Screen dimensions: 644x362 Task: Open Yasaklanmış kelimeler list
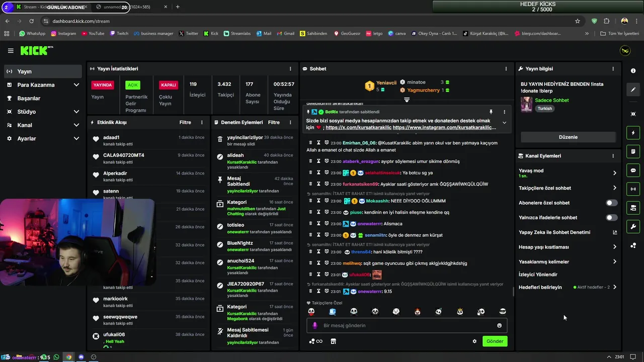tap(568, 261)
